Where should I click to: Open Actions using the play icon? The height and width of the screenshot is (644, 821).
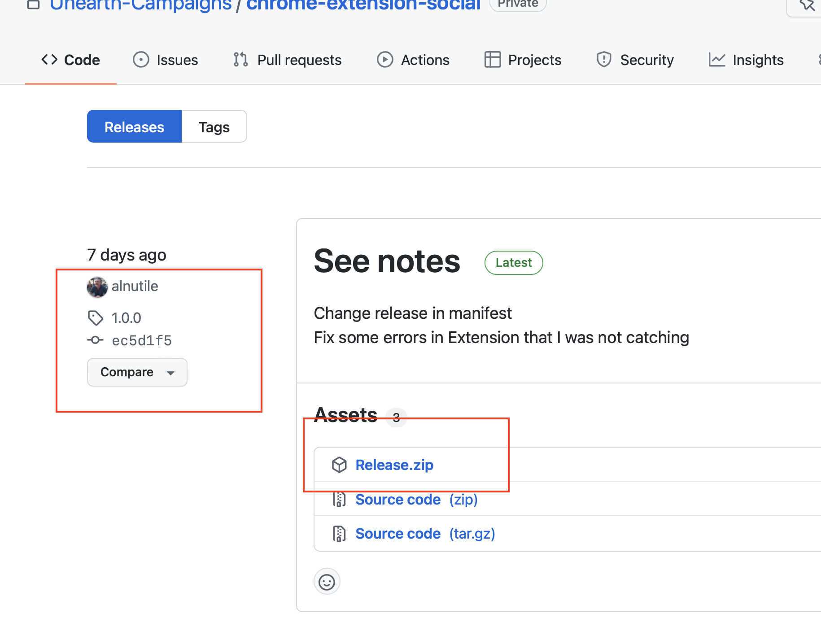(384, 59)
